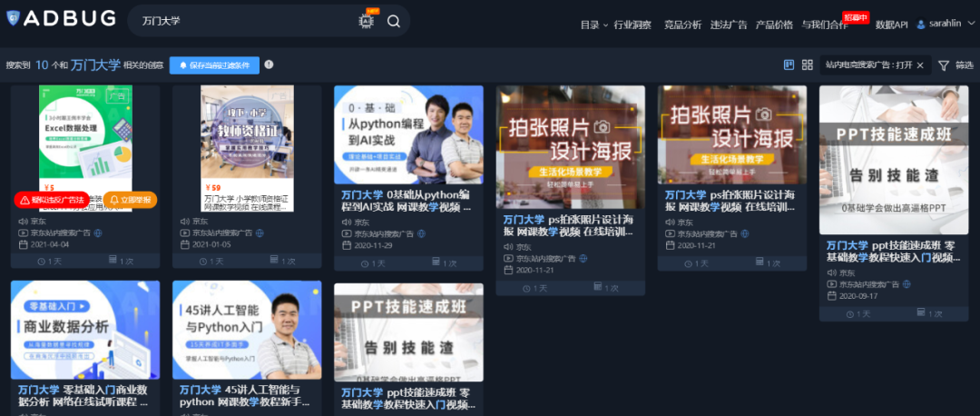Screen dimensions: 980x416
Task: Click the orange 立即举报 button
Action: click(x=130, y=200)
